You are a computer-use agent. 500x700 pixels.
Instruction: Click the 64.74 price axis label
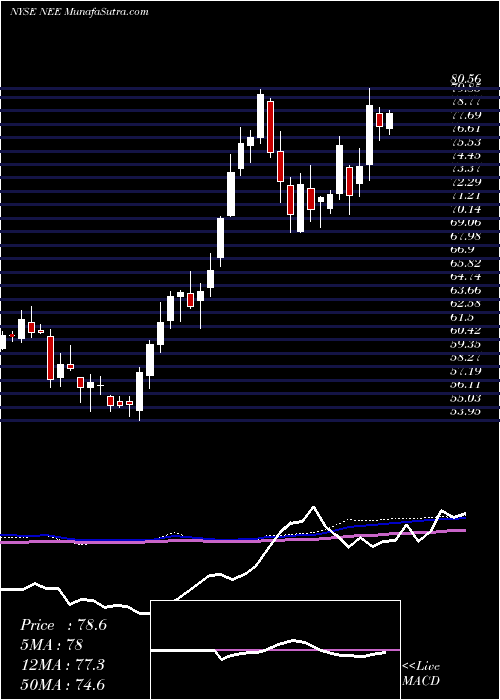point(465,277)
